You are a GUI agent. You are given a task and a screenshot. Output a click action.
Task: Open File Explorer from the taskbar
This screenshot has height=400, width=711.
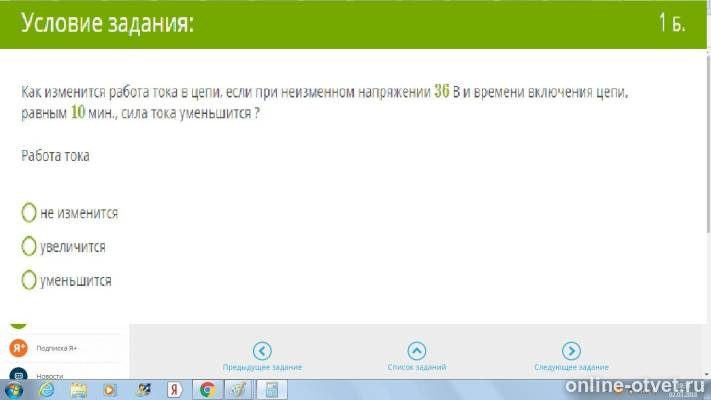pos(78,390)
